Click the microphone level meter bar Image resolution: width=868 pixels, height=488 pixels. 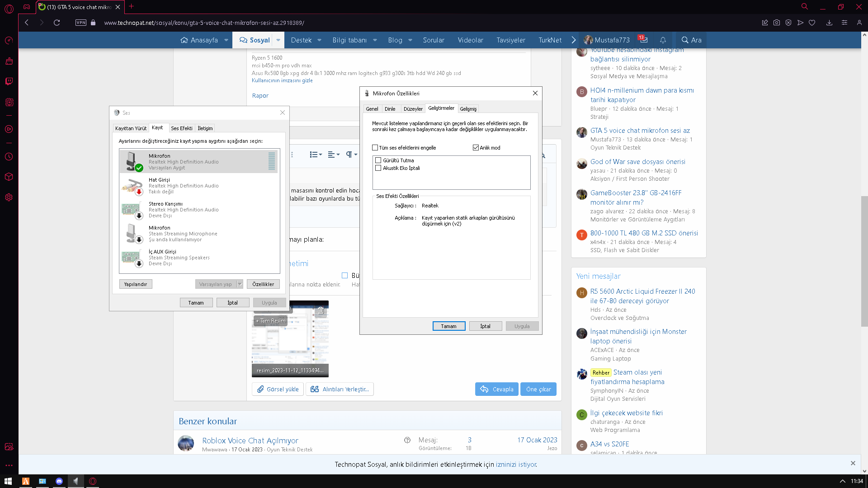click(x=272, y=161)
